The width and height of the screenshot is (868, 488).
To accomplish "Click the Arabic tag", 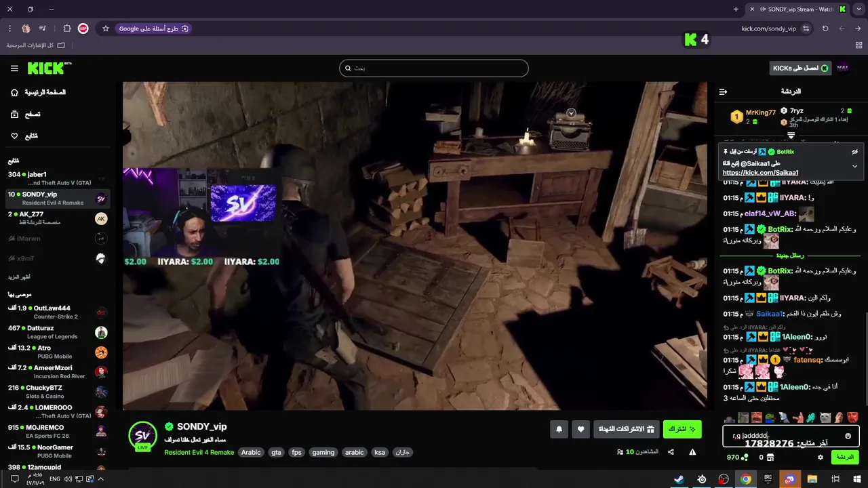I will [x=251, y=452].
